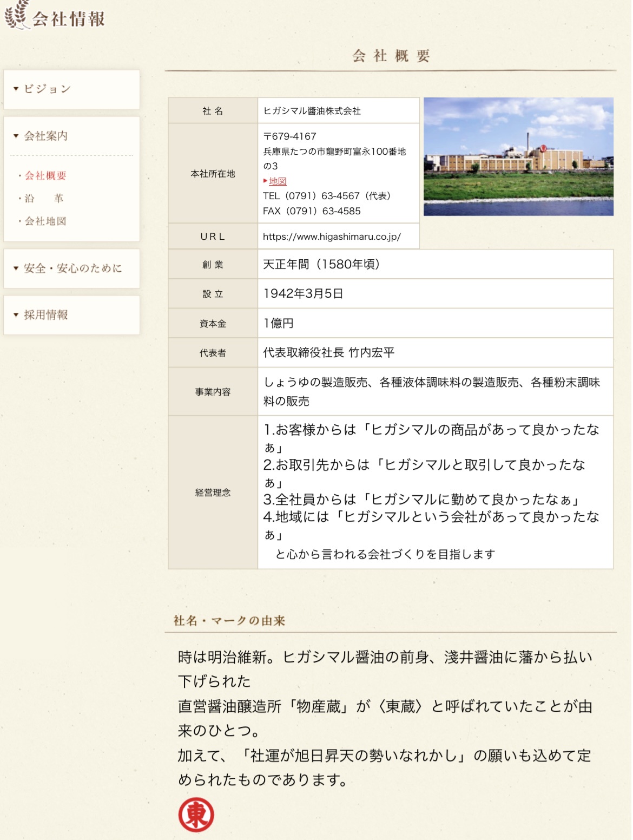
Task: Click representative 代表取締役社長 竹内宏平
Action: (329, 352)
